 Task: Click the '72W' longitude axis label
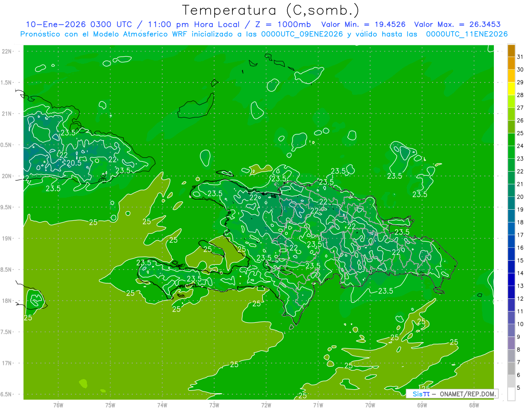point(266,405)
